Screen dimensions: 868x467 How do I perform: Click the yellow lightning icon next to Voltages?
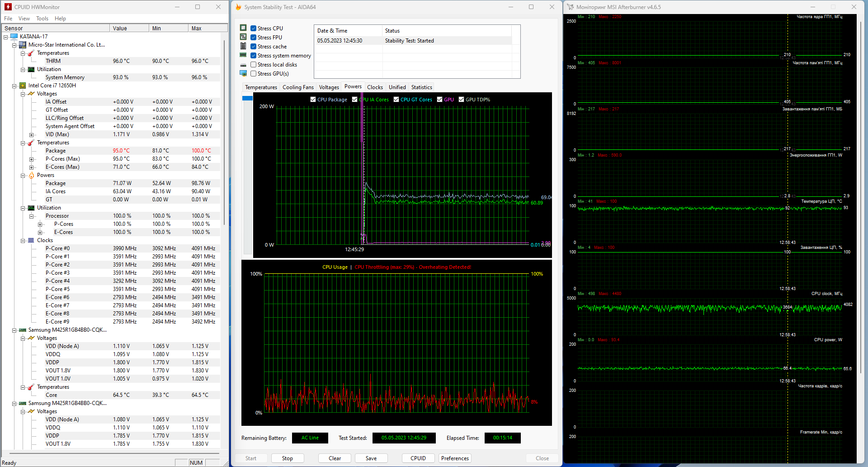30,94
